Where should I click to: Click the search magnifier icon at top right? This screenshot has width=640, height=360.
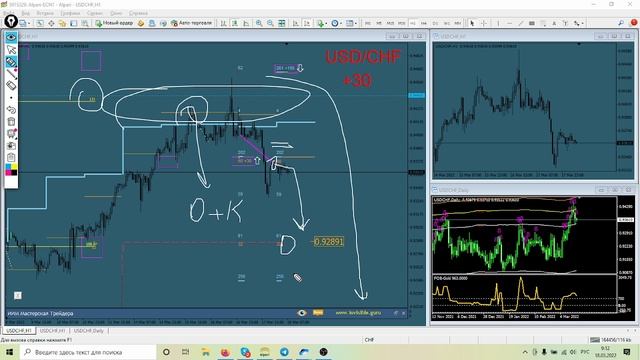pyautogui.click(x=621, y=23)
